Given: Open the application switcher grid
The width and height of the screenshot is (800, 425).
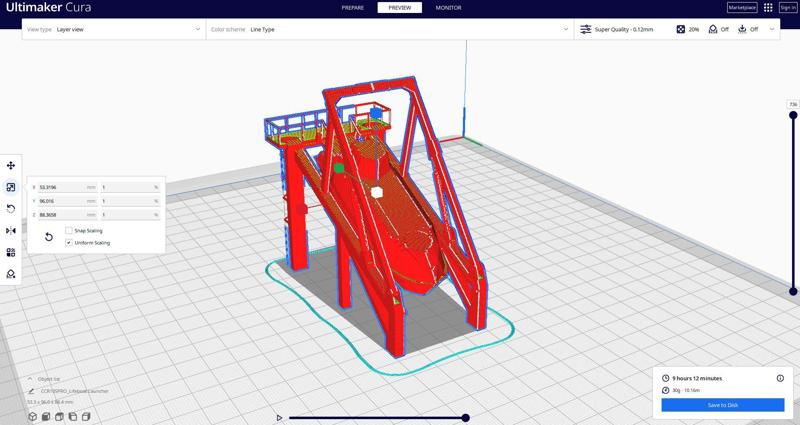Looking at the screenshot, I should 768,8.
